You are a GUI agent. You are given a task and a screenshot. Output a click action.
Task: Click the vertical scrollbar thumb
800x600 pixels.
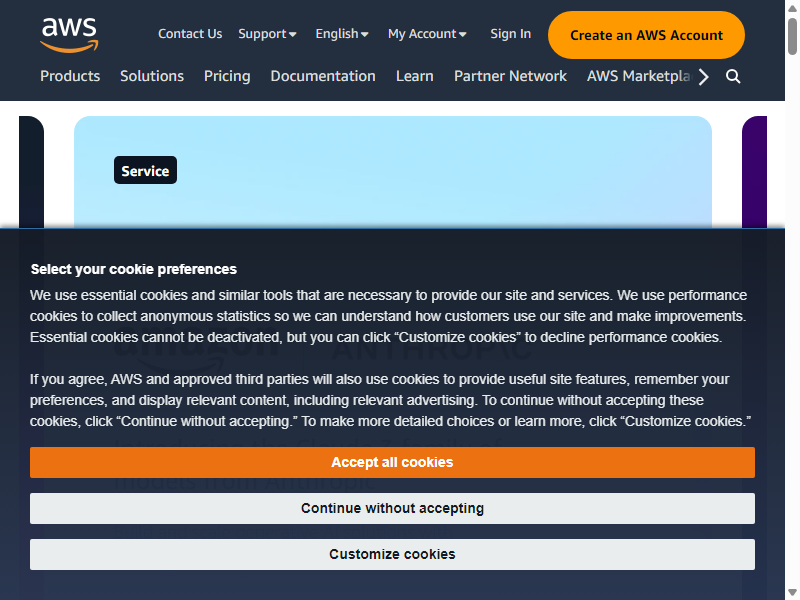[792, 36]
